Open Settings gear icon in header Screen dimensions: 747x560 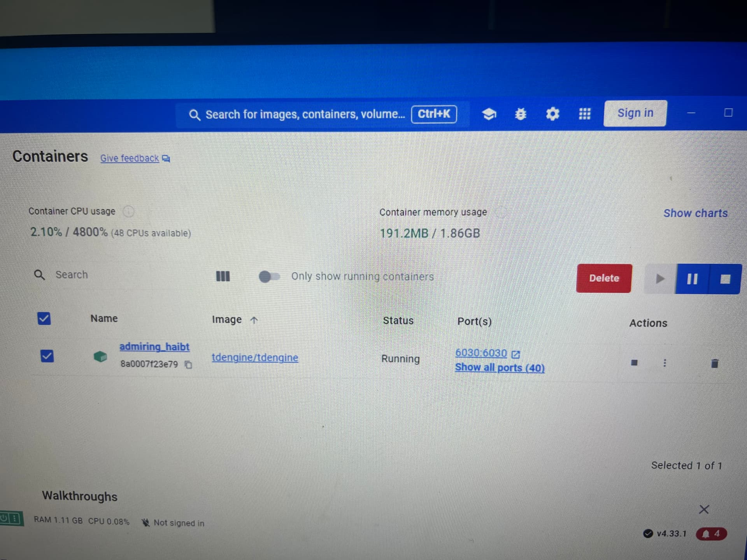coord(552,114)
